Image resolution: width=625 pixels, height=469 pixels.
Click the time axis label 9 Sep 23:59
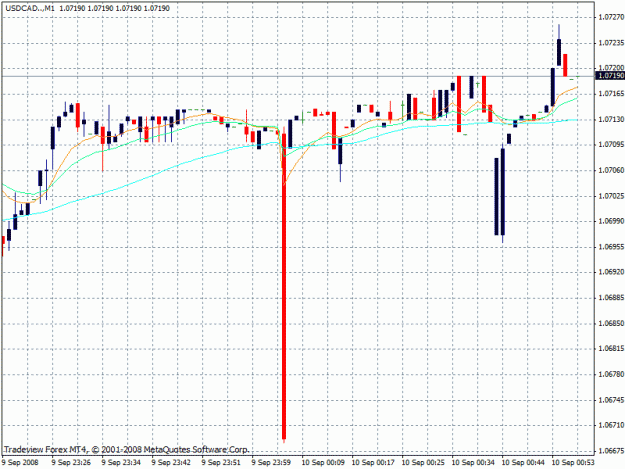(271, 462)
